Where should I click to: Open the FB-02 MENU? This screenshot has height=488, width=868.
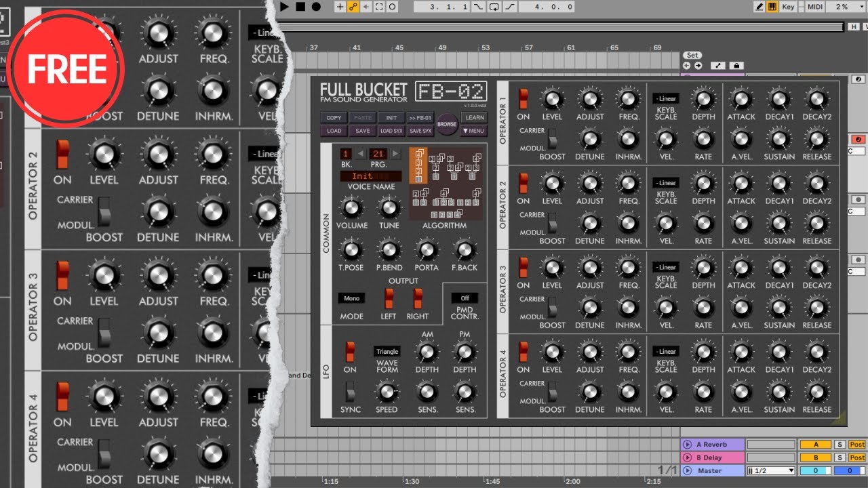tap(473, 131)
